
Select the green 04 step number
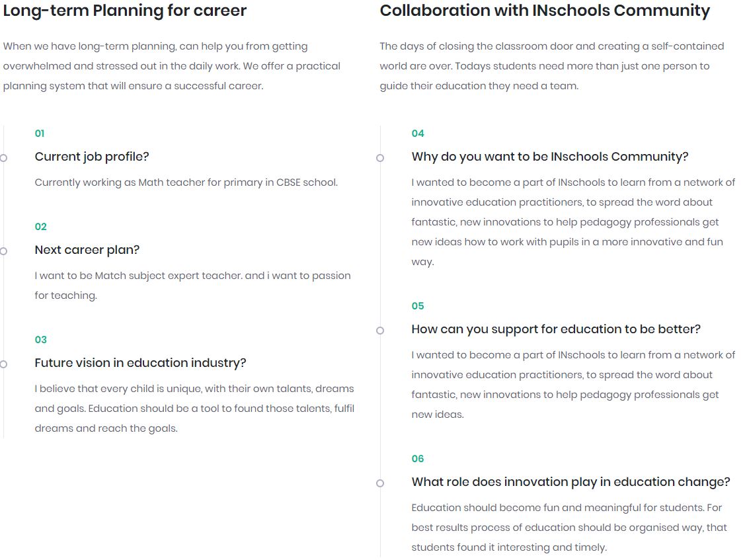(x=418, y=134)
